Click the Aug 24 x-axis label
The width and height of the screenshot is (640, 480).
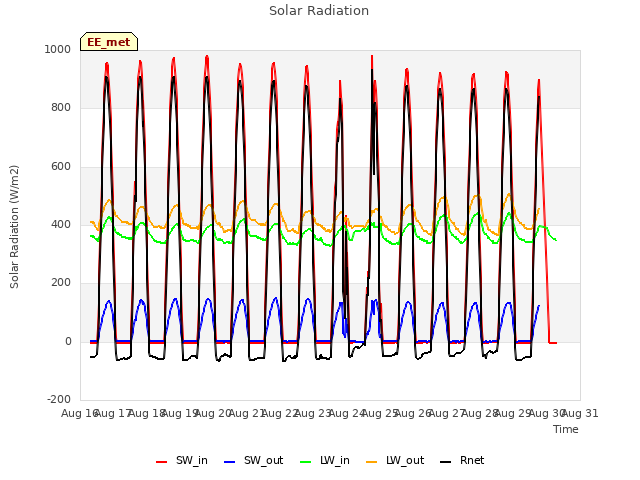pyautogui.click(x=347, y=413)
